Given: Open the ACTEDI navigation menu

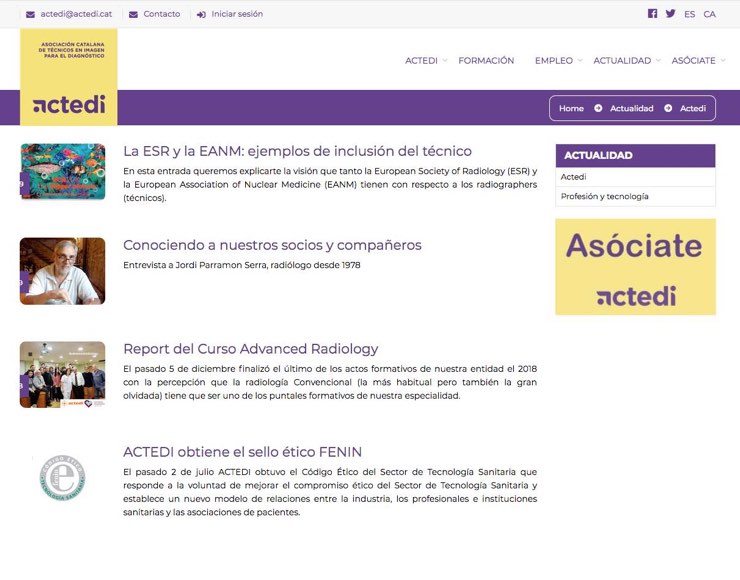Looking at the screenshot, I should tap(421, 60).
